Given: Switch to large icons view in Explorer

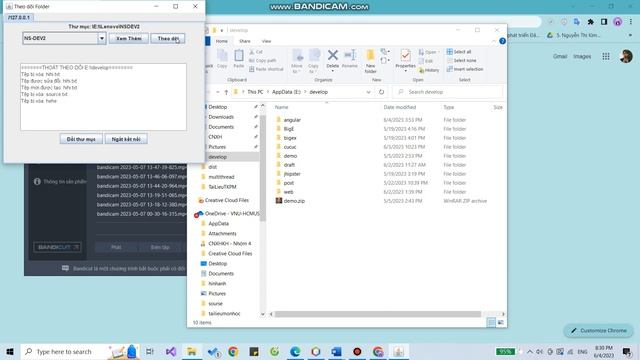Looking at the screenshot, I should click(501, 322).
